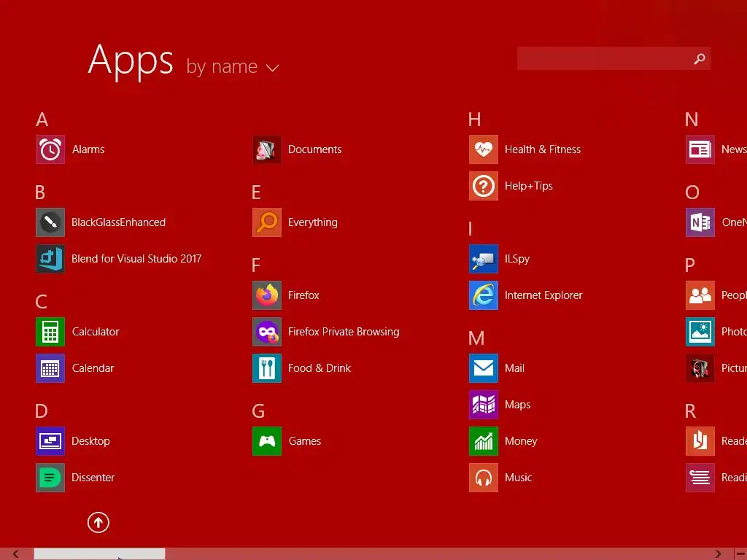Viewport: 747px width, 560px height.
Task: Open the Documents icon
Action: click(267, 149)
